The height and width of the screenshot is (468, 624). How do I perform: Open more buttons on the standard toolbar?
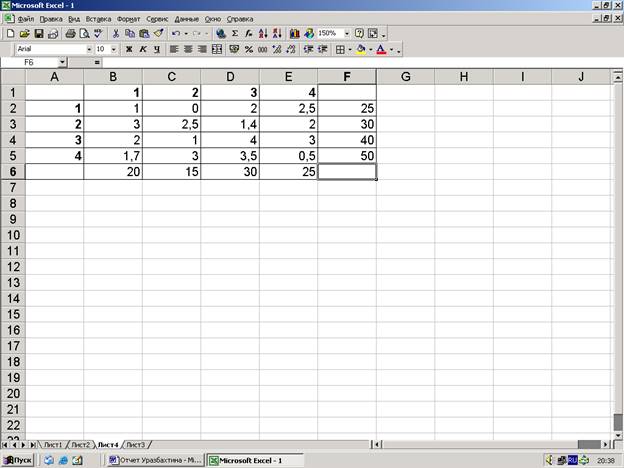coord(384,34)
